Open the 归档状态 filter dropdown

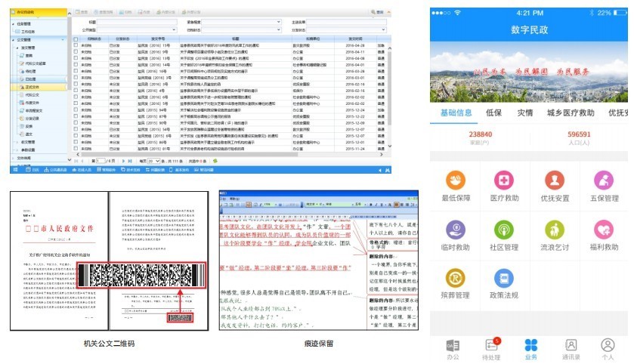pos(241,30)
